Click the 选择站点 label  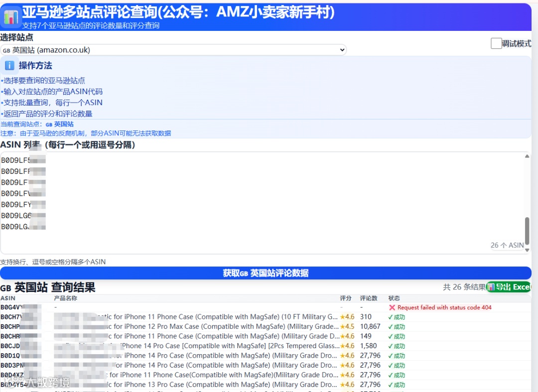(x=17, y=37)
